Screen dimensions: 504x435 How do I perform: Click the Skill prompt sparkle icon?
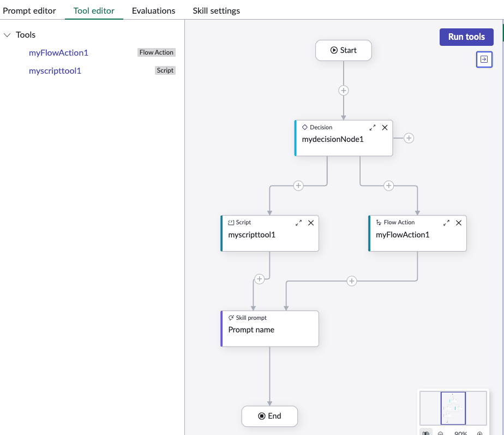231,318
